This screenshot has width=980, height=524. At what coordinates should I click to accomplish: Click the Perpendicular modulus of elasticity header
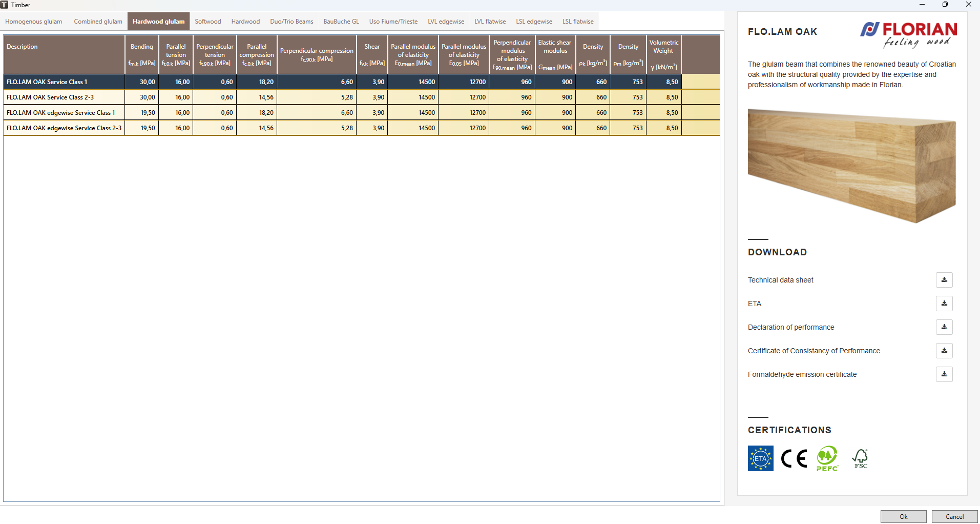pyautogui.click(x=512, y=54)
